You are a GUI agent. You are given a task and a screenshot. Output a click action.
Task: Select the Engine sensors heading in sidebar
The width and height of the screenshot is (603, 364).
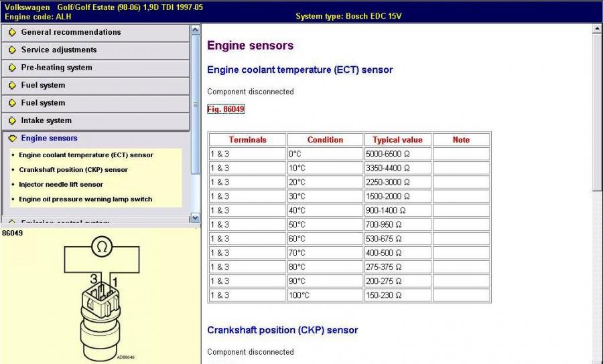(x=49, y=139)
